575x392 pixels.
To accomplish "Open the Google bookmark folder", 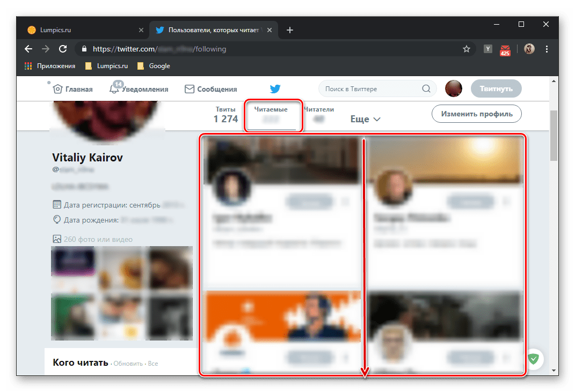I will point(154,66).
